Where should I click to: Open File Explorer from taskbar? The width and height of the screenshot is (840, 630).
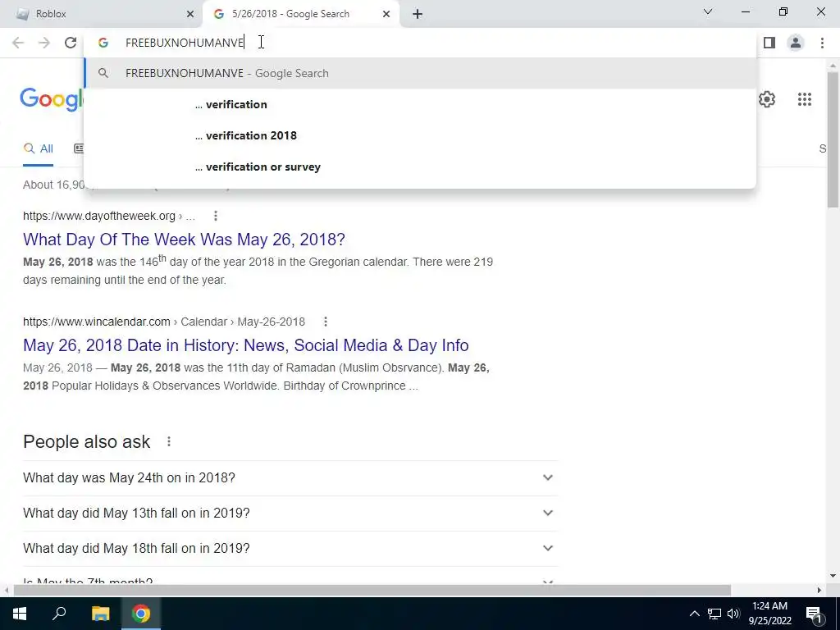100,614
